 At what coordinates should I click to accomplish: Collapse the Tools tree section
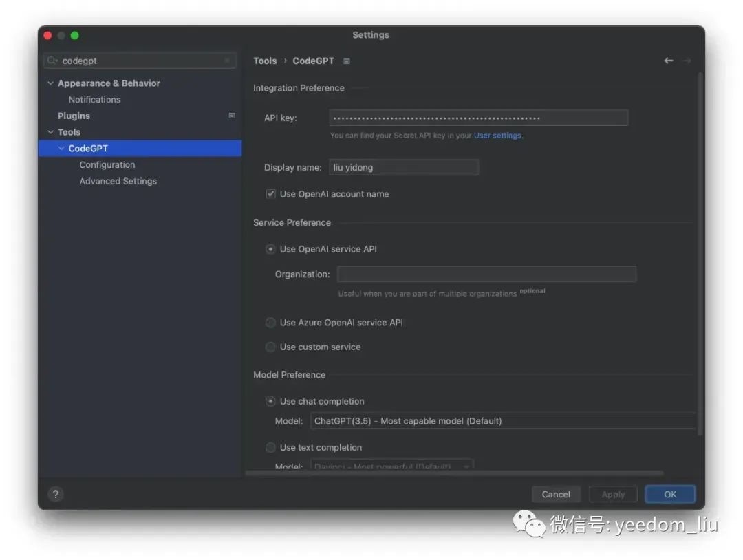50,132
